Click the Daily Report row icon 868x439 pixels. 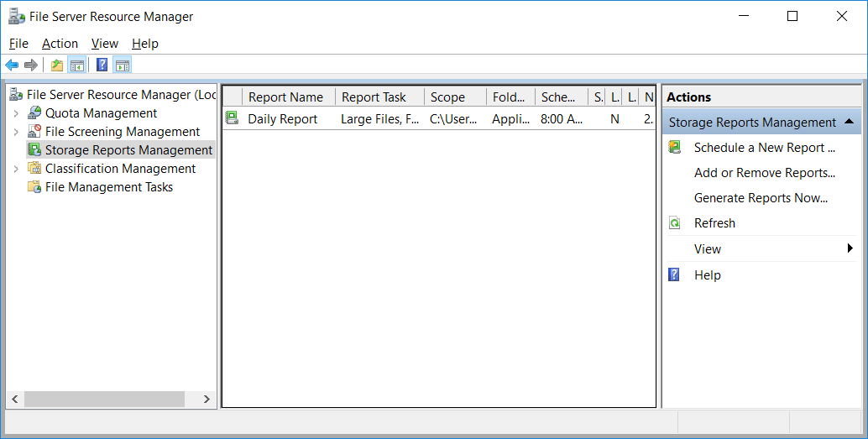click(x=232, y=118)
